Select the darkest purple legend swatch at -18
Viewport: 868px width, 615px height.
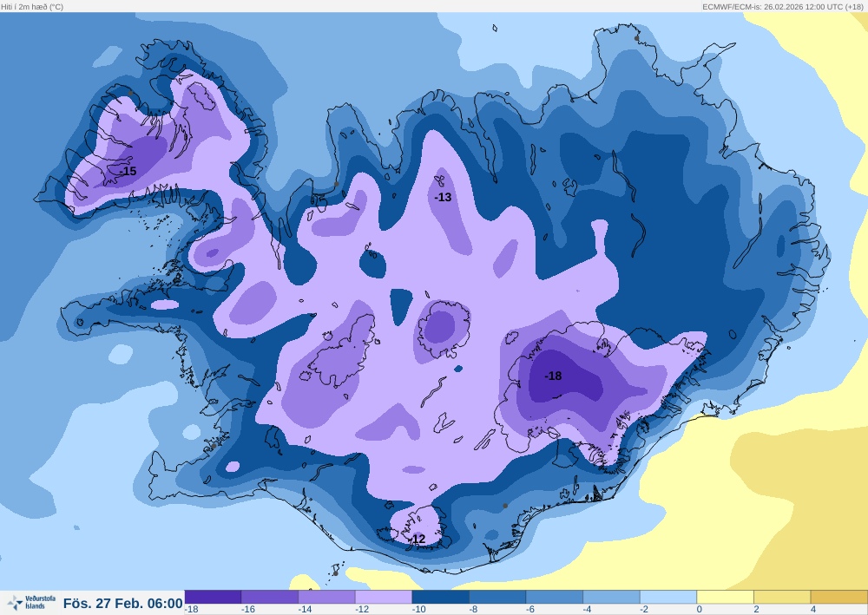click(214, 597)
